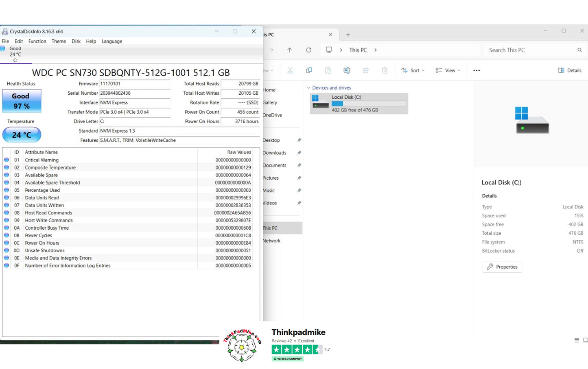
Task: Open OneDrive in the navigation pane
Action: (x=272, y=115)
